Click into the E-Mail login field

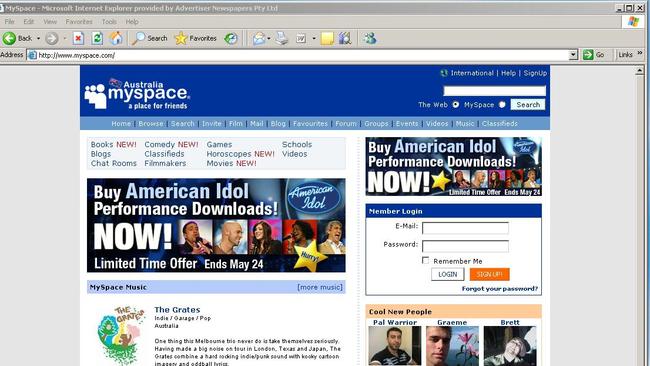pos(465,228)
